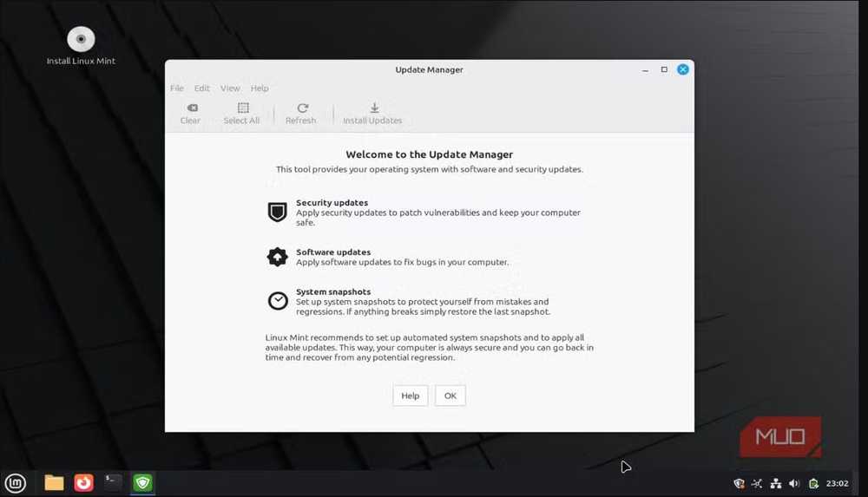This screenshot has height=497, width=868.
Task: Click the Security updates shield icon
Action: [x=278, y=212]
